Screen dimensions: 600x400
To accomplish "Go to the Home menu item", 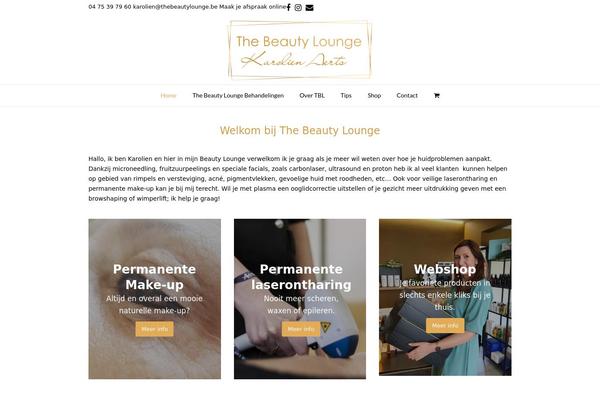I will tap(168, 96).
